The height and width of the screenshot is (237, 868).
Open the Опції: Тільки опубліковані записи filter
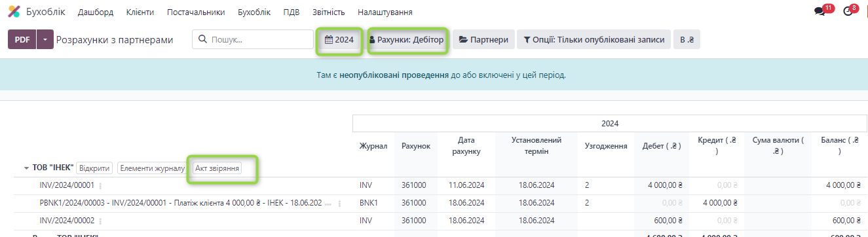pos(594,40)
